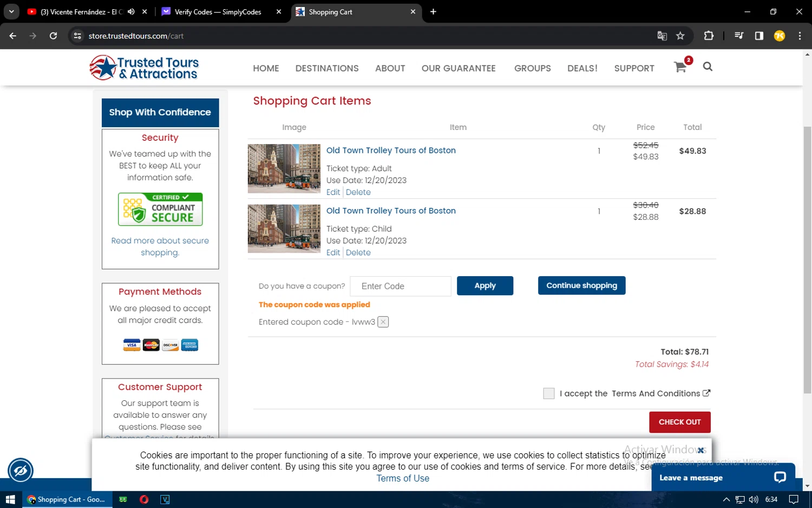The image size is (812, 508).
Task: Click the page vertical scrollbar
Action: pos(807,260)
